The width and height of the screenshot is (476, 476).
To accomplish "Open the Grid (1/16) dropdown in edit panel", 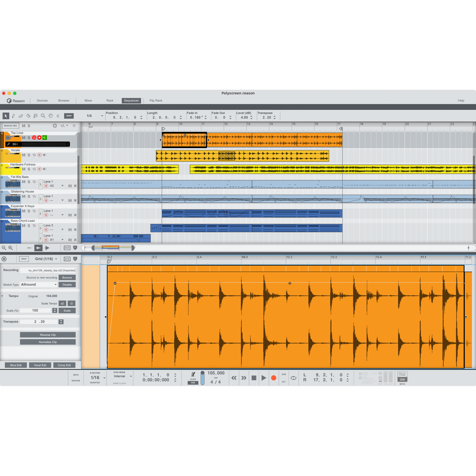I will tap(46, 259).
